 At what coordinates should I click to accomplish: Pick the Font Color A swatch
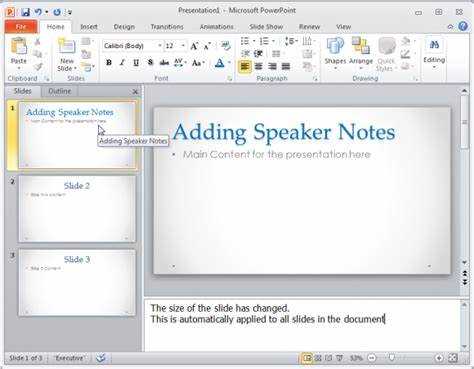pos(219,62)
